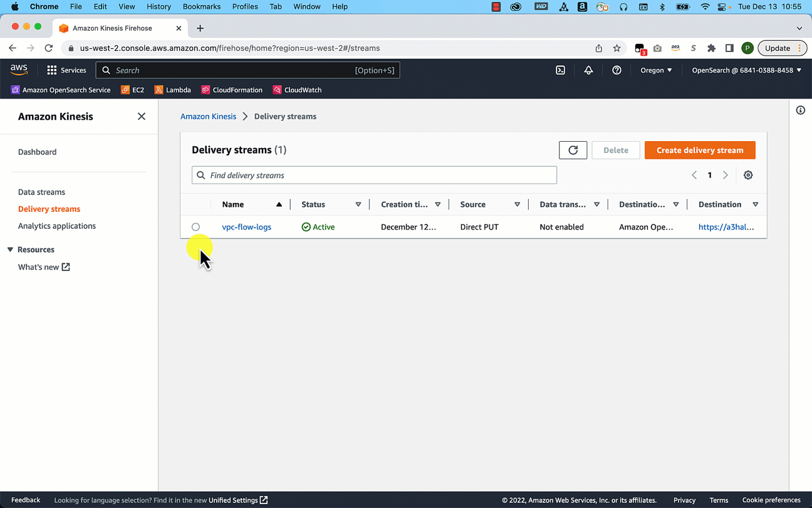Open the notifications bell
Image resolution: width=812 pixels, height=508 pixels.
[588, 70]
